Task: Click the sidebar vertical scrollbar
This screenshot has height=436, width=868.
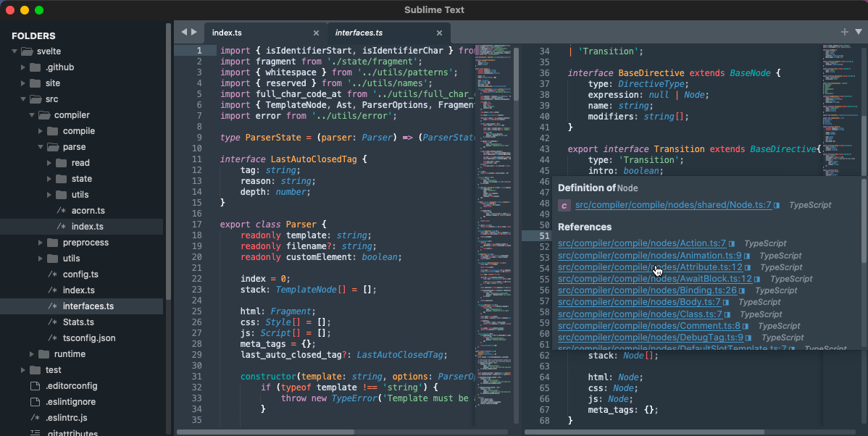Action: [x=168, y=162]
